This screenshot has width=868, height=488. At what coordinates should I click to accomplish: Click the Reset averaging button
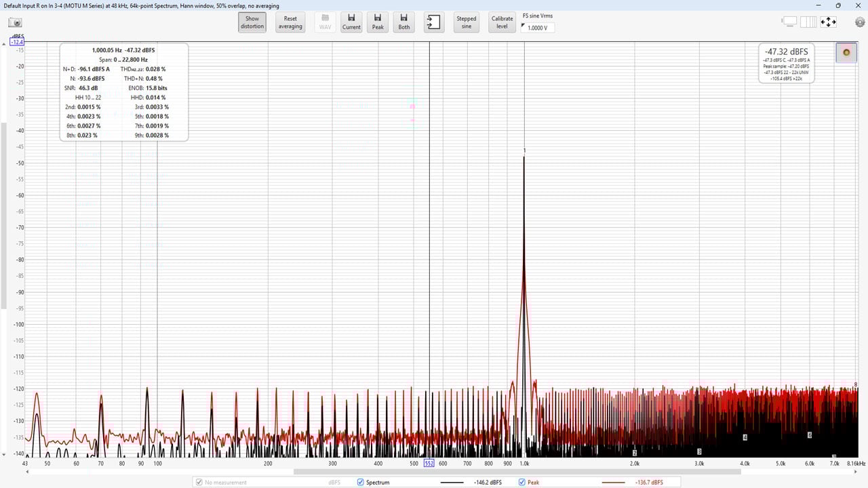pyautogui.click(x=290, y=22)
